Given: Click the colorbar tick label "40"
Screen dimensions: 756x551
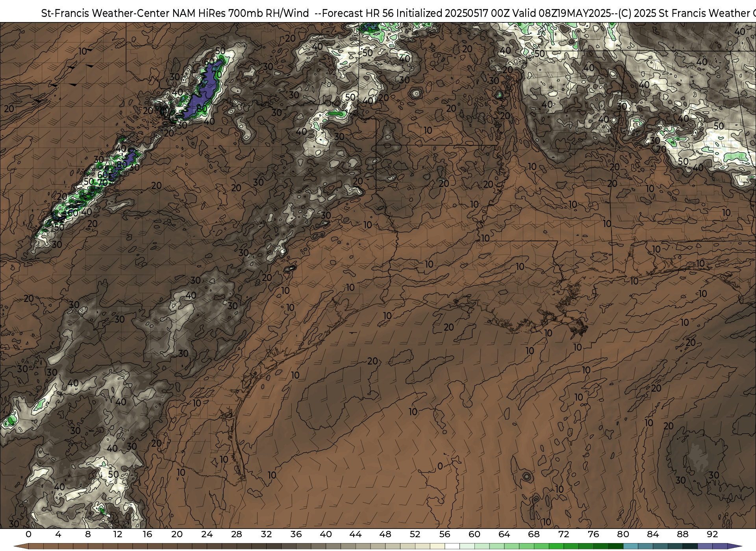Looking at the screenshot, I should click(326, 534).
